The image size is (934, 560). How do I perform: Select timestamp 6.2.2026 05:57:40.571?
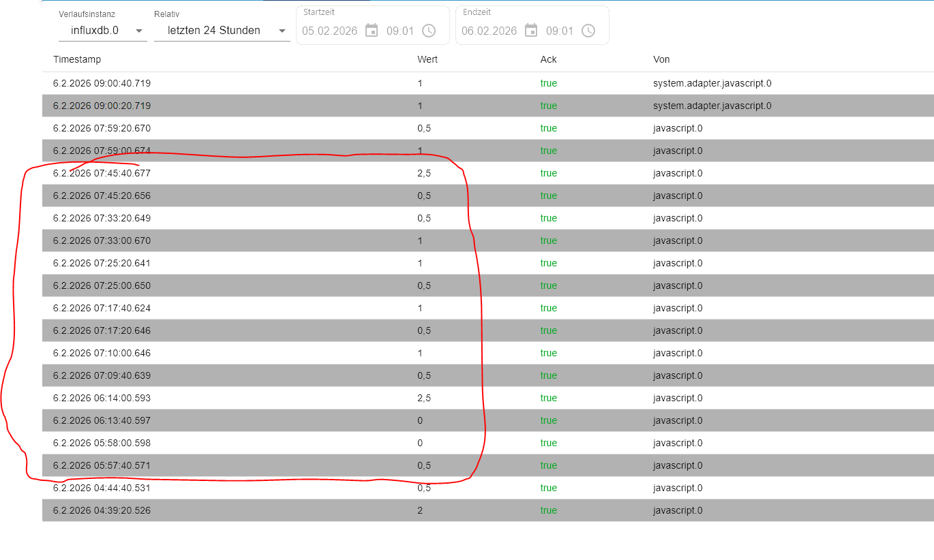[102, 465]
